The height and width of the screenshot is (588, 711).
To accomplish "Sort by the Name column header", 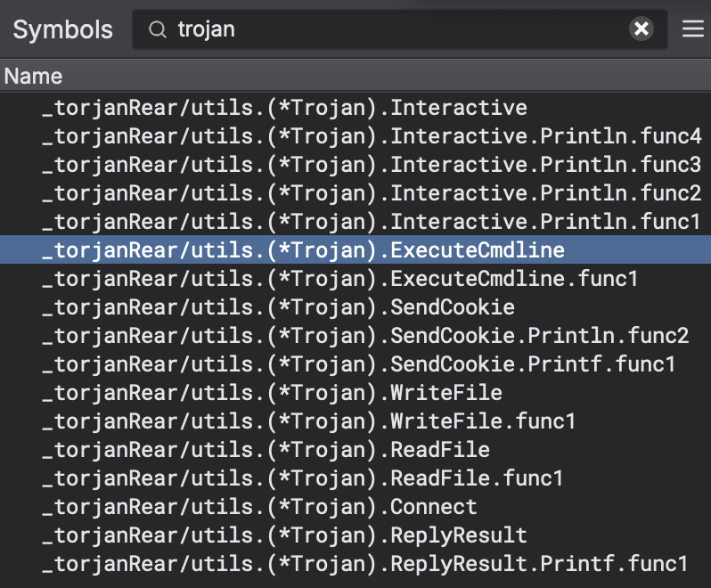I will click(x=34, y=77).
